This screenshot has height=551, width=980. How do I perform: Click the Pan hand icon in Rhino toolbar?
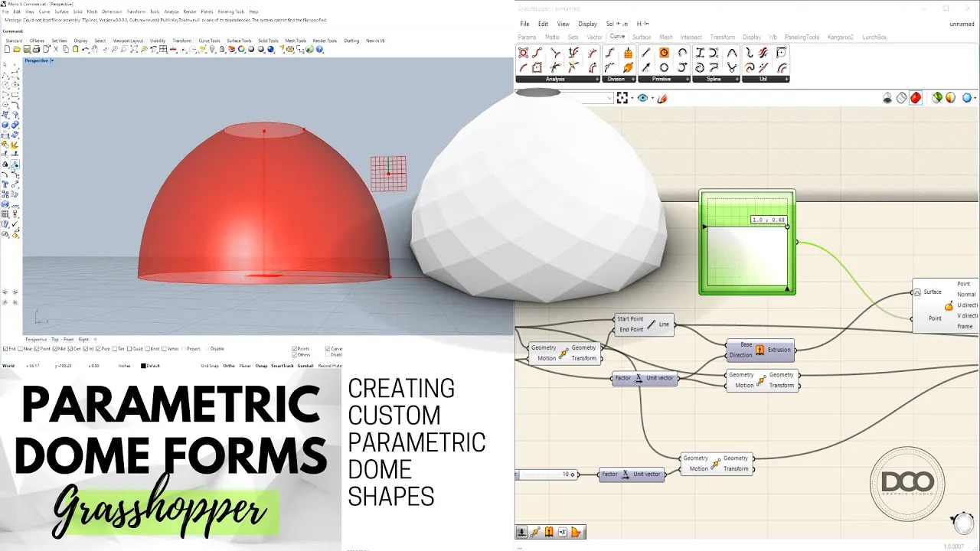point(95,49)
